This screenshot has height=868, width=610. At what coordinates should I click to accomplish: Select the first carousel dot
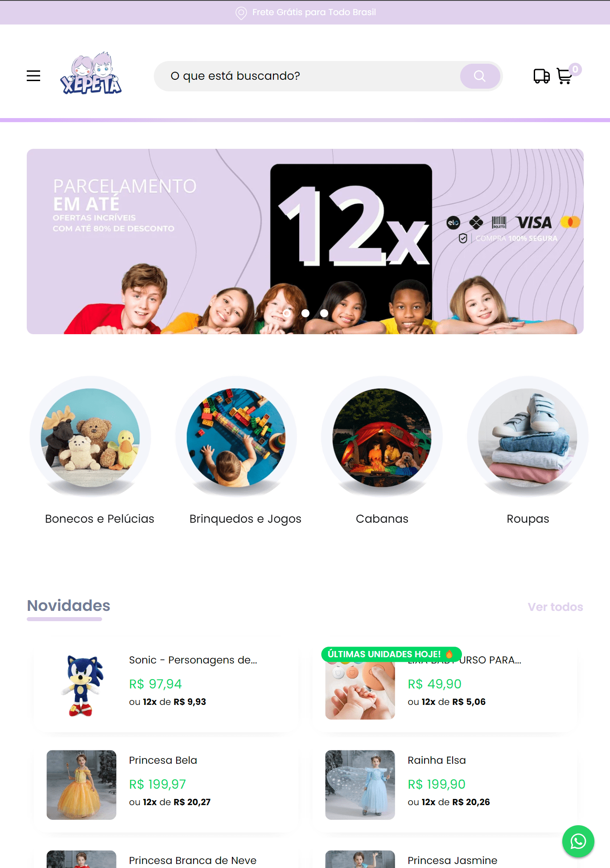pyautogui.click(x=287, y=313)
